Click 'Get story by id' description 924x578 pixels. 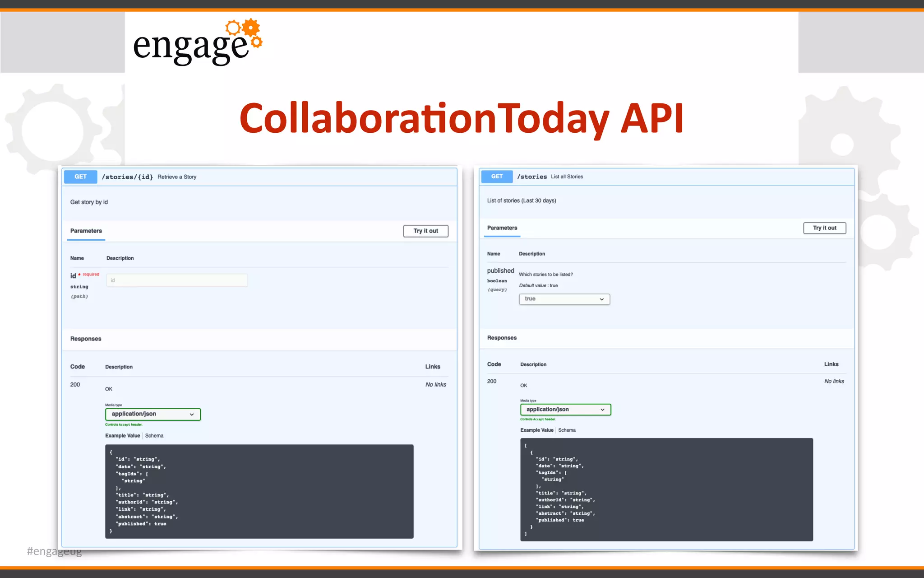click(89, 202)
